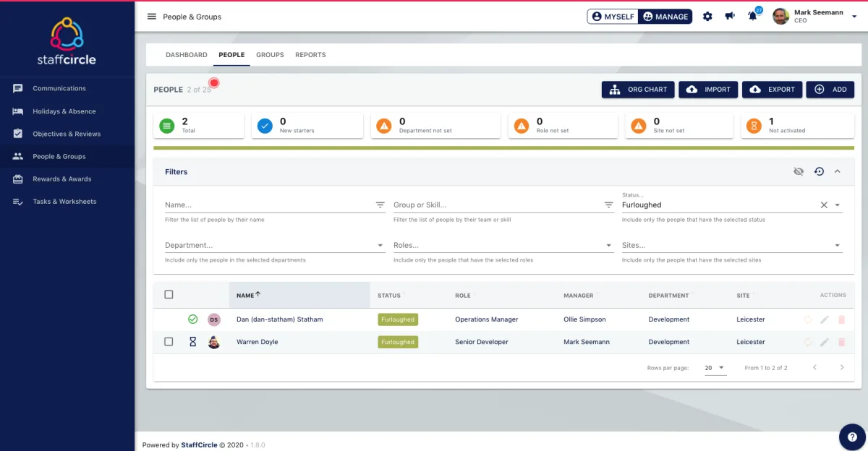Viewport: 868px width, 451px height.
Task: Reset filters with the history icon
Action: point(819,171)
